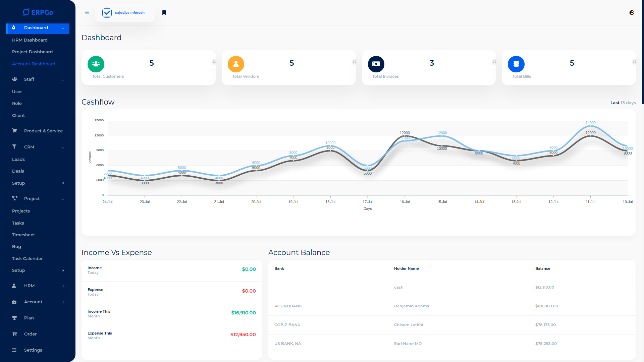Click the dark Total Invoices icon
644x362 pixels.
[376, 64]
